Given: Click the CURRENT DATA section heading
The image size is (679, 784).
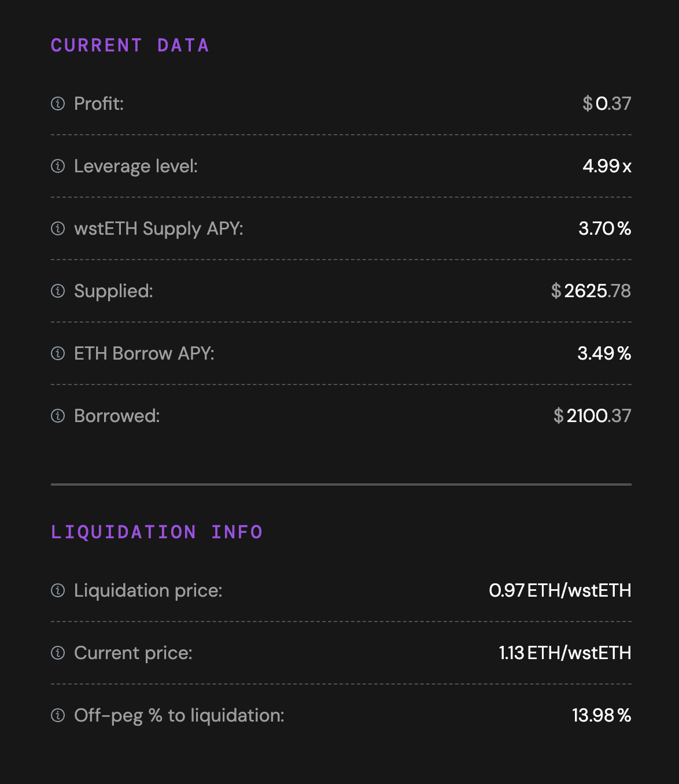Looking at the screenshot, I should (130, 46).
